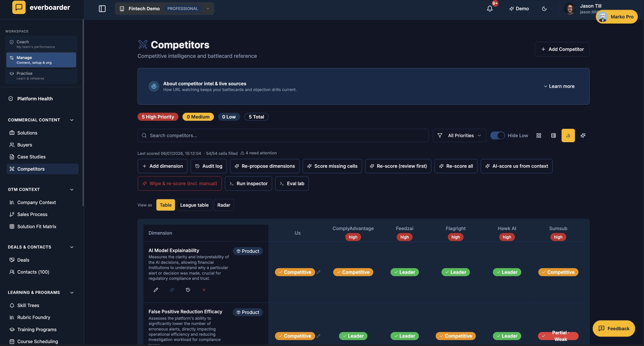Expand Learn more about competitor intel
This screenshot has height=346, width=644.
(x=559, y=86)
